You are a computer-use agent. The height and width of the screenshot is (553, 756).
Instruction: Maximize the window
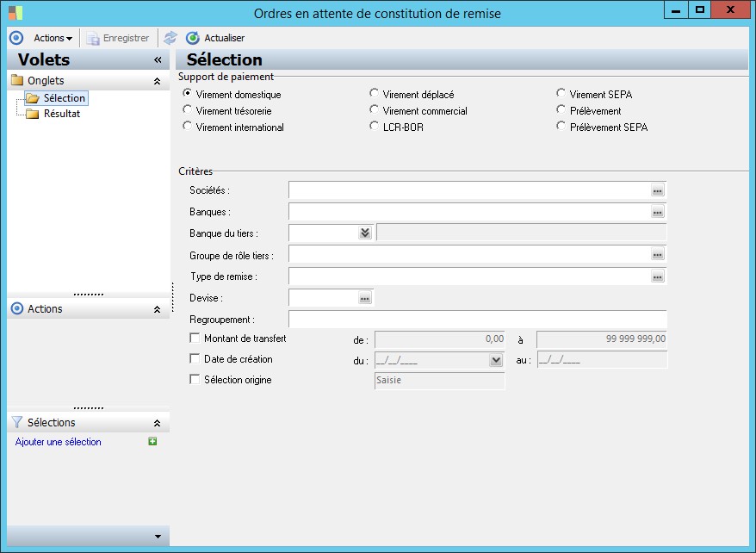pos(700,9)
